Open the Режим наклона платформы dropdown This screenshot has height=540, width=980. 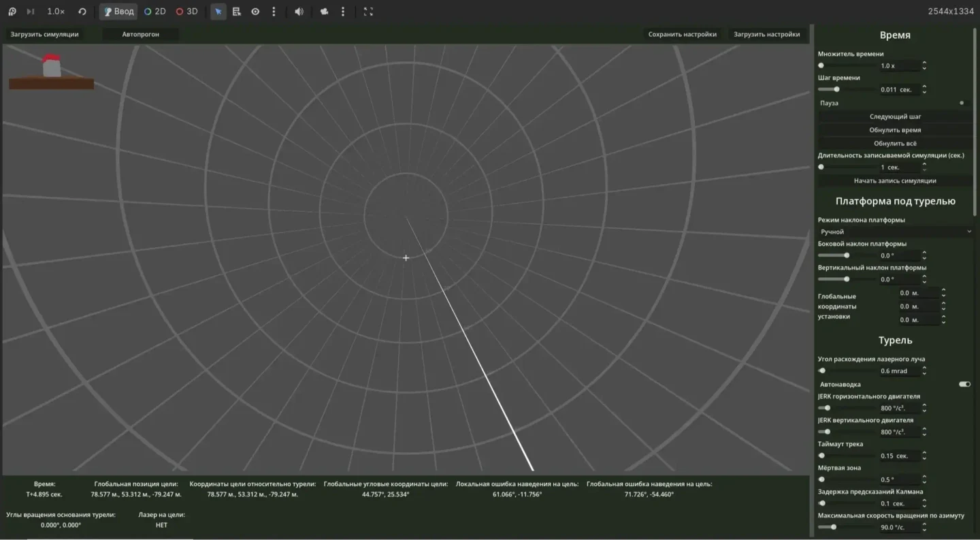tap(895, 232)
